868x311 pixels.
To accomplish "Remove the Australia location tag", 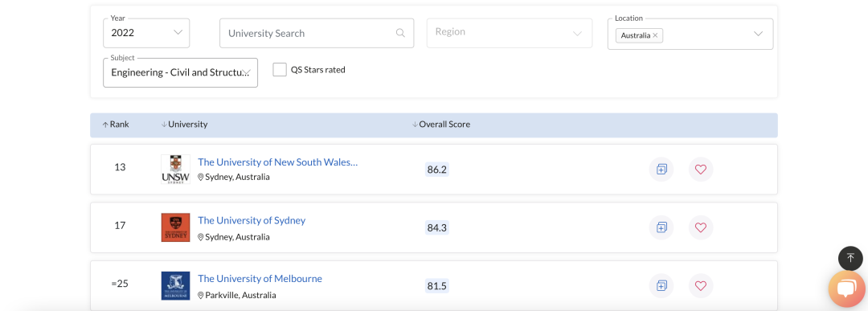I will click(x=656, y=35).
